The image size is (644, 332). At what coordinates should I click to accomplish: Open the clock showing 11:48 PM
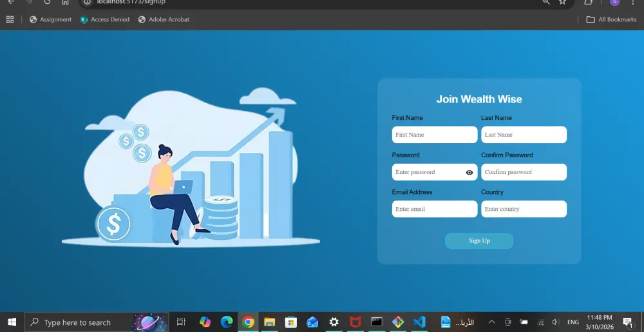click(x=599, y=322)
